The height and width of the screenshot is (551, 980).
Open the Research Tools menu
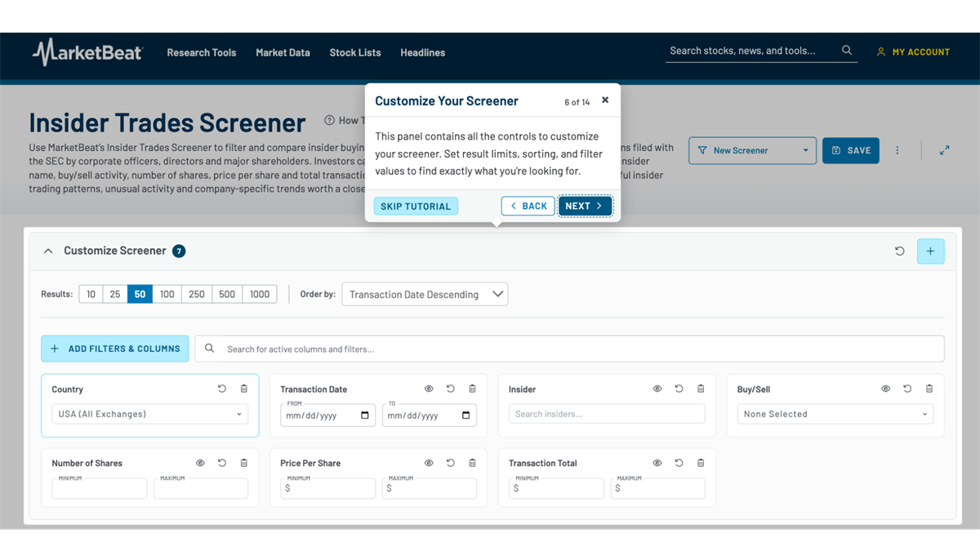202,52
